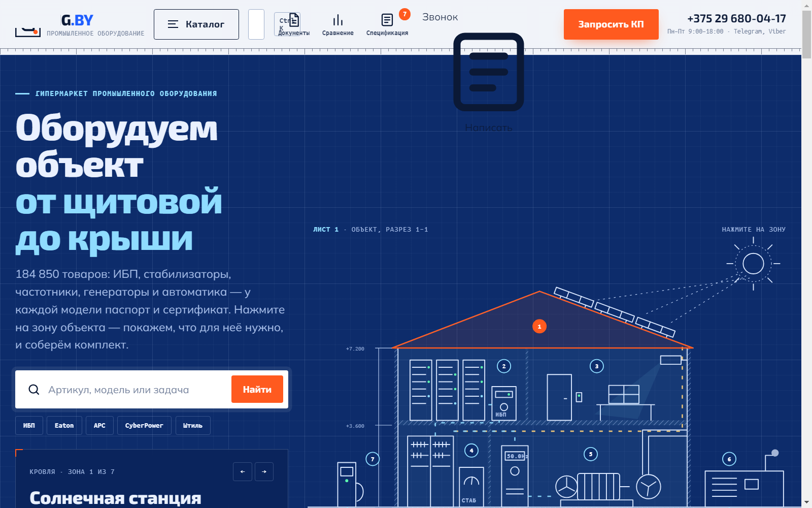Select the Eaton quick tag

pos(64,426)
